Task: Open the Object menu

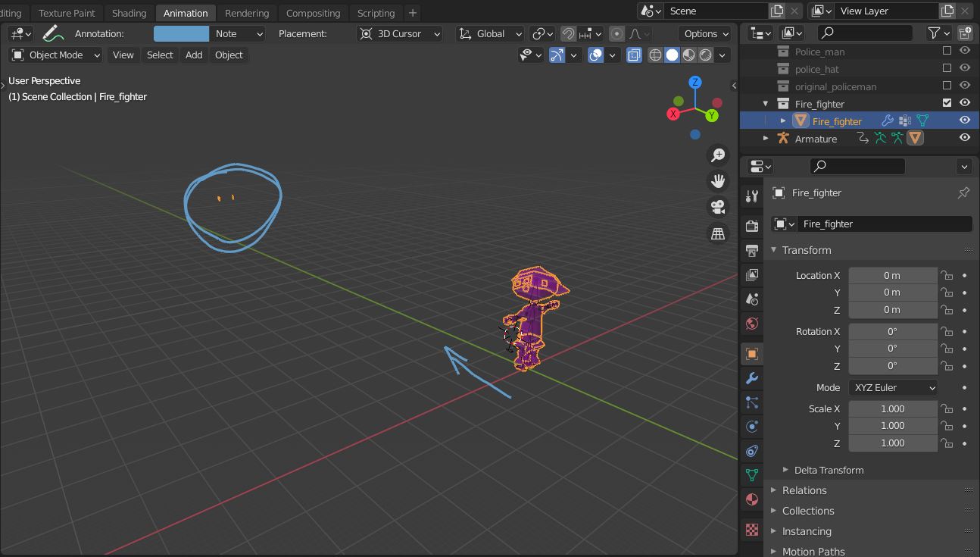Action: pyautogui.click(x=229, y=55)
